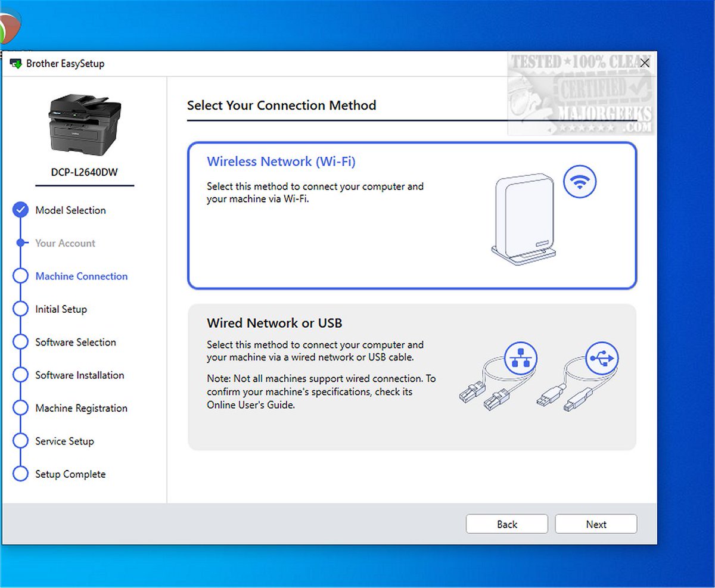Click the Initial Setup step circle
Viewport: 715px width, 588px height.
21,309
